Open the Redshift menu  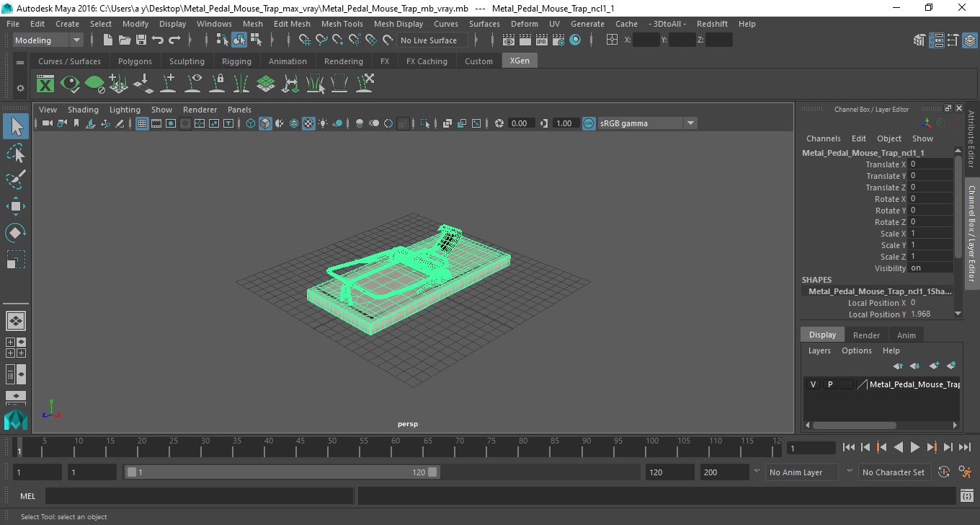point(713,24)
